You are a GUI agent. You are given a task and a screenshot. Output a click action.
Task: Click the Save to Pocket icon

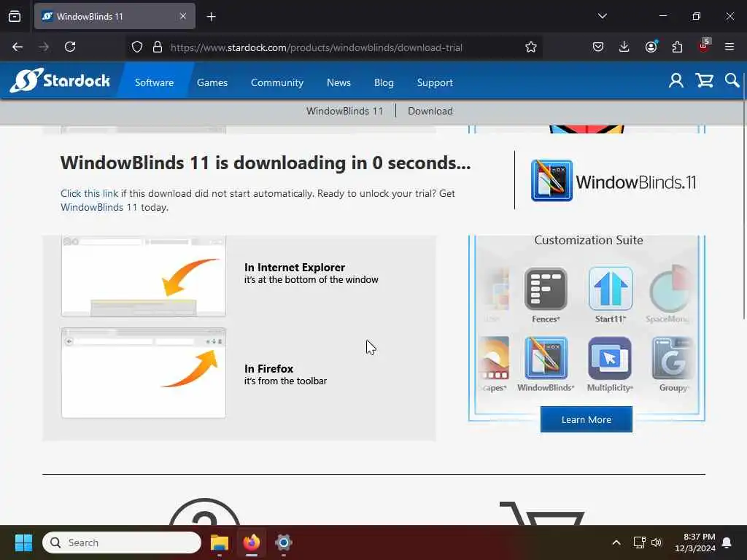598,47
